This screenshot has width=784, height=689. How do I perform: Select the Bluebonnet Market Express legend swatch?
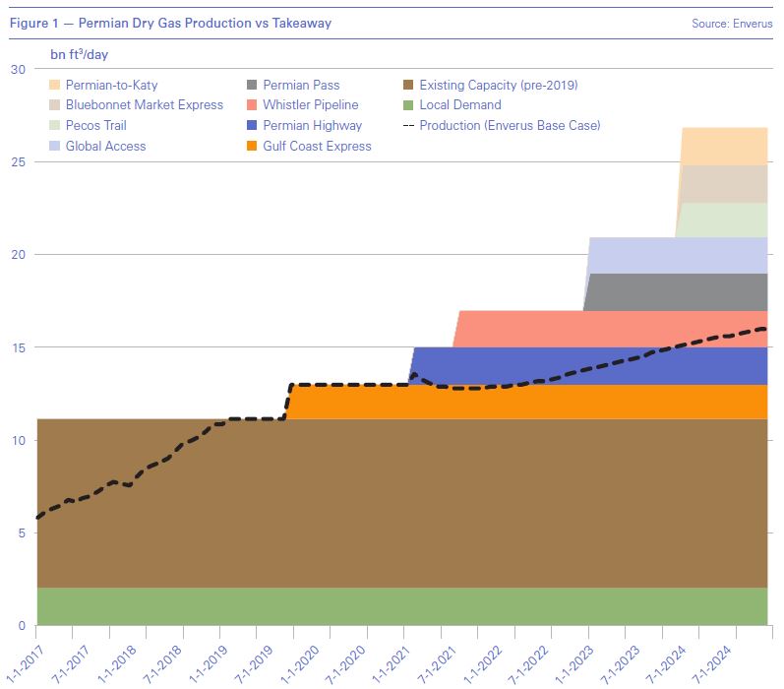[x=56, y=105]
